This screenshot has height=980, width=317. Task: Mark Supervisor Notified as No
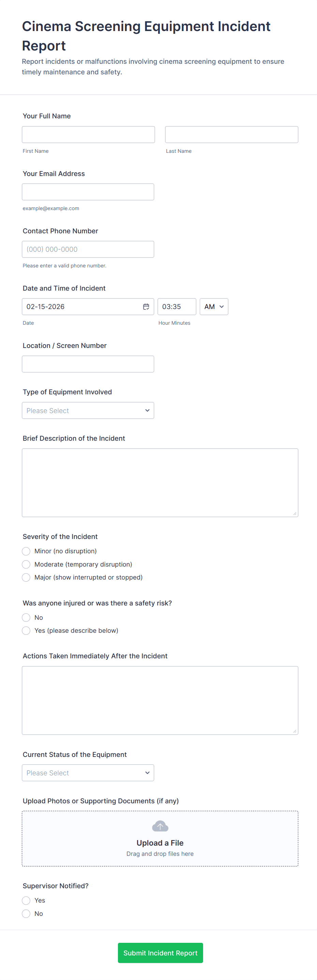[26, 914]
